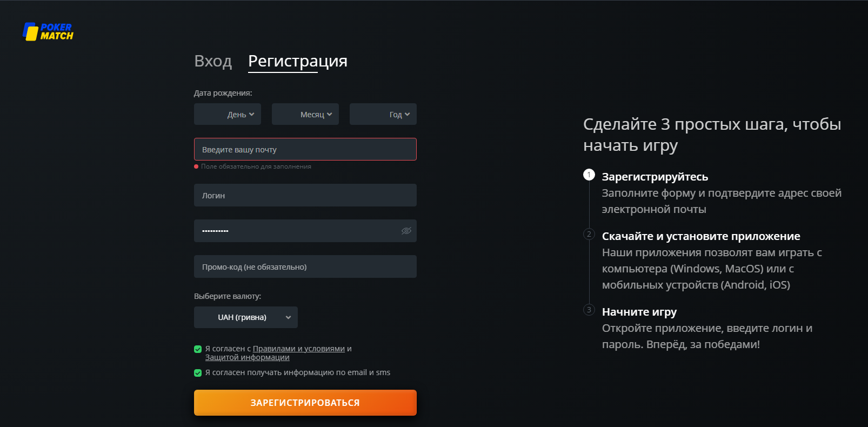The width and height of the screenshot is (868, 427).
Task: Click the Начните игру step heading
Action: (639, 312)
